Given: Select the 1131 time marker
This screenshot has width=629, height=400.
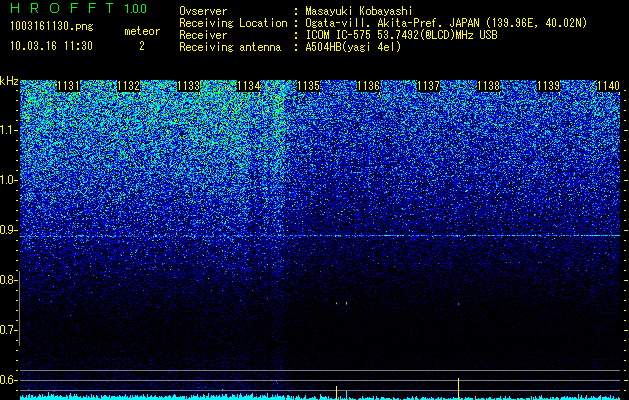Looking at the screenshot, I should point(69,86).
